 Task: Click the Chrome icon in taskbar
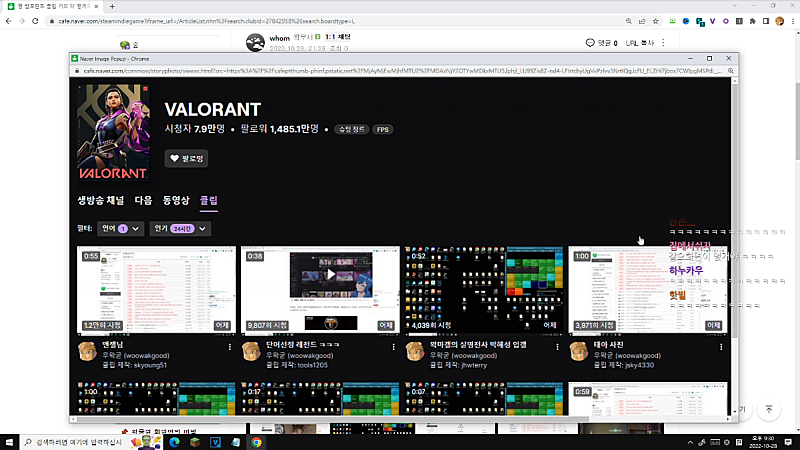click(257, 441)
